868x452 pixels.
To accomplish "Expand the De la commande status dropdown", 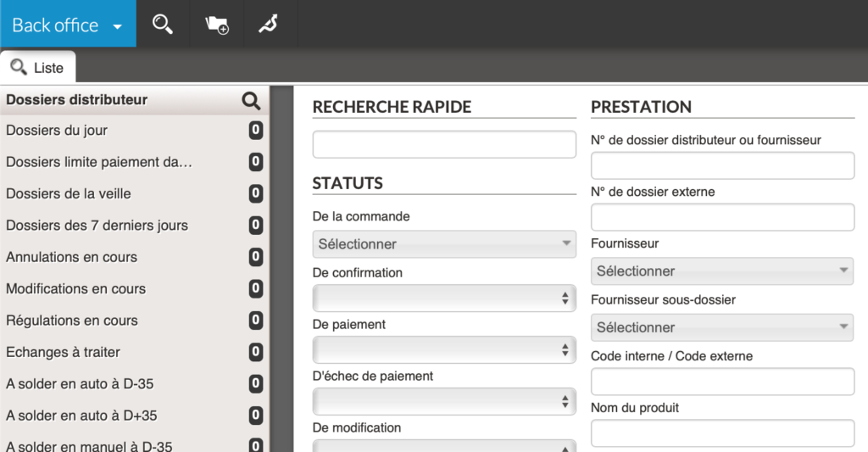I will (x=444, y=244).
